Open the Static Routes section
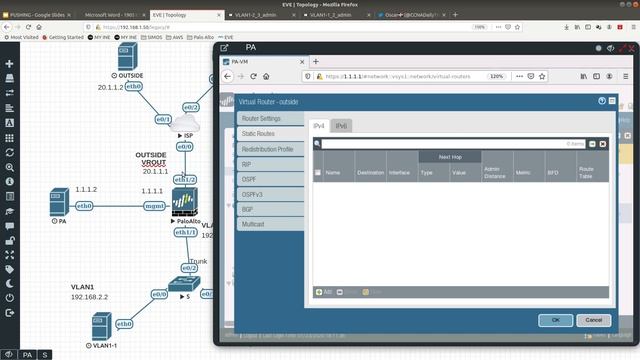640x360 pixels. 271,133
